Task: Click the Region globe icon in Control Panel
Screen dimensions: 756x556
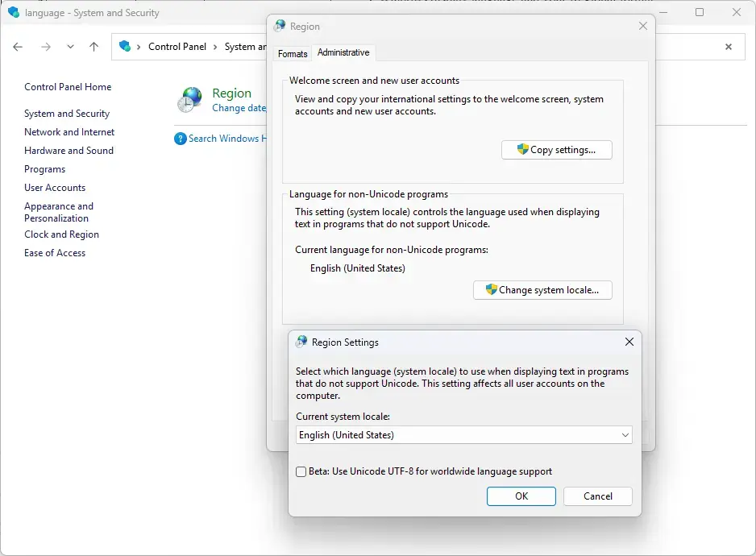Action: click(190, 100)
